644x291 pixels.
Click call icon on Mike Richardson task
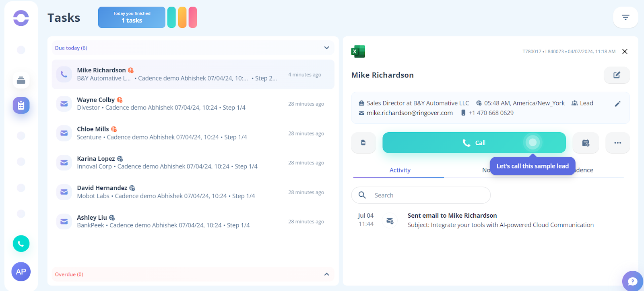pyautogui.click(x=64, y=74)
